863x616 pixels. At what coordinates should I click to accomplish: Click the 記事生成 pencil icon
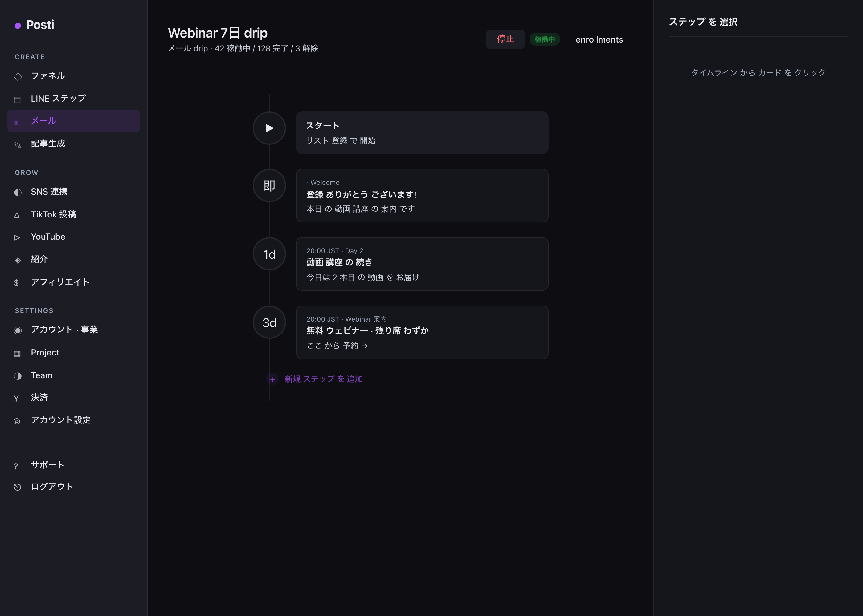pyautogui.click(x=18, y=144)
